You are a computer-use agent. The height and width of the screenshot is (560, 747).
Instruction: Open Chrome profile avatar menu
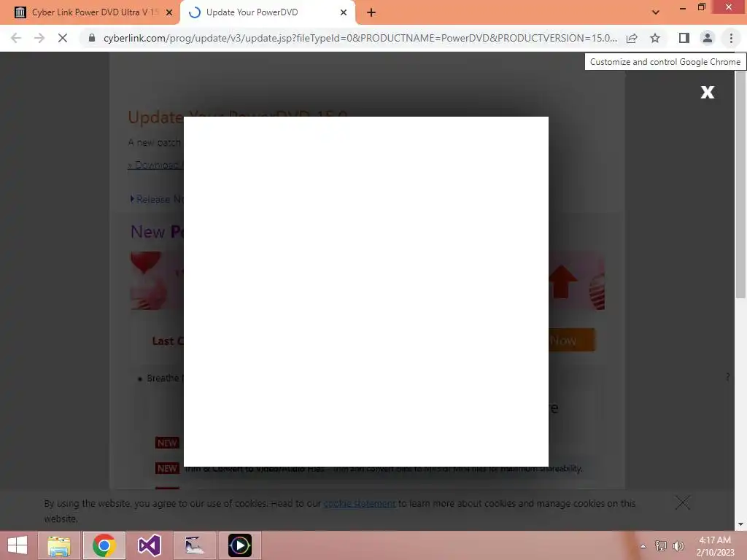pos(708,38)
